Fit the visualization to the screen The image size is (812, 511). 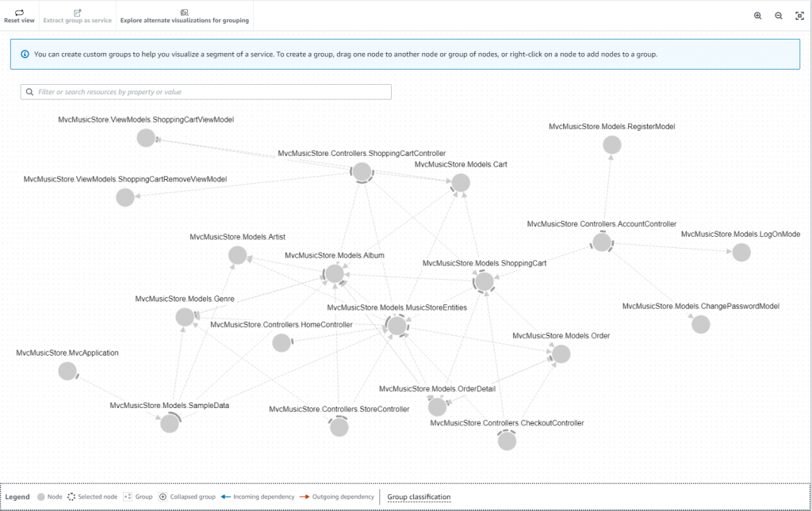click(799, 15)
